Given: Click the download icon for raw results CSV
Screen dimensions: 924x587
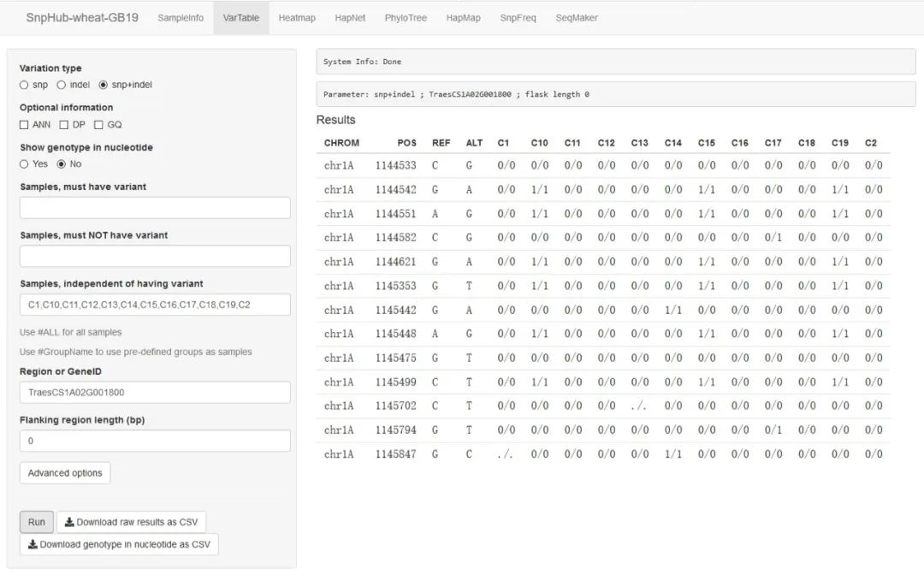Looking at the screenshot, I should (x=69, y=522).
